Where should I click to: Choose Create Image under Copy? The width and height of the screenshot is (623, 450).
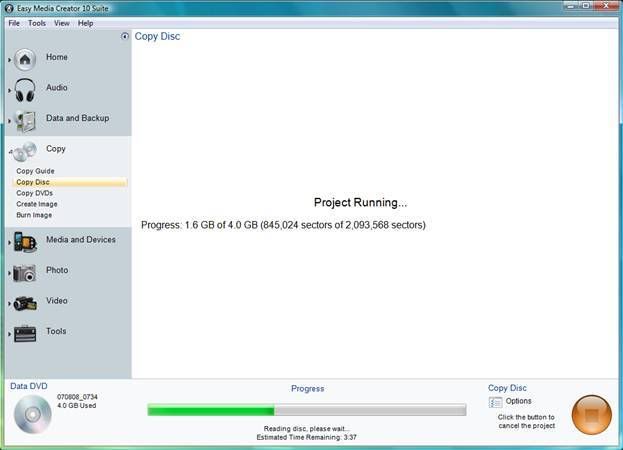[37, 204]
